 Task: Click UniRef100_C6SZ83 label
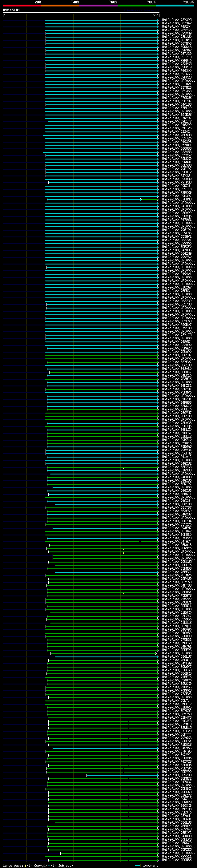176,775
